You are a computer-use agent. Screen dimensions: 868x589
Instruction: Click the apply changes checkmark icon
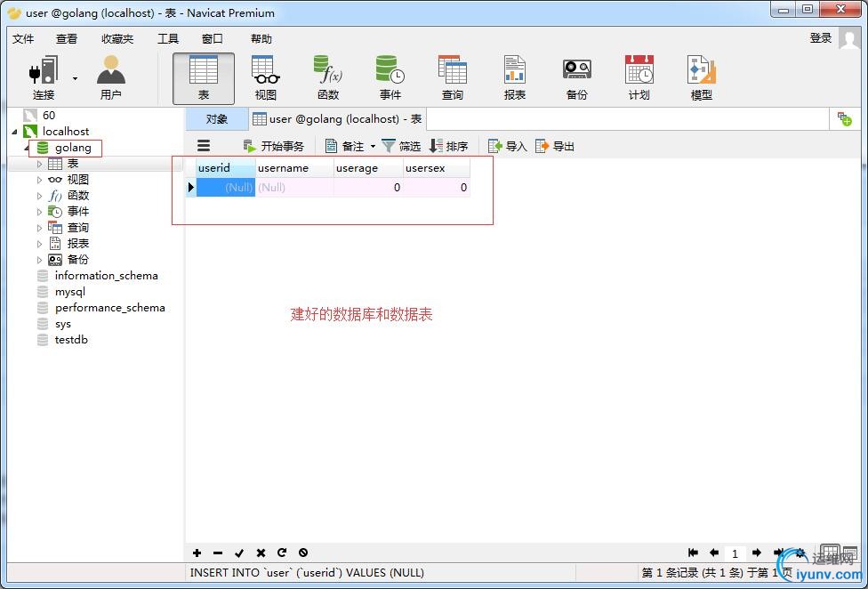(x=239, y=553)
